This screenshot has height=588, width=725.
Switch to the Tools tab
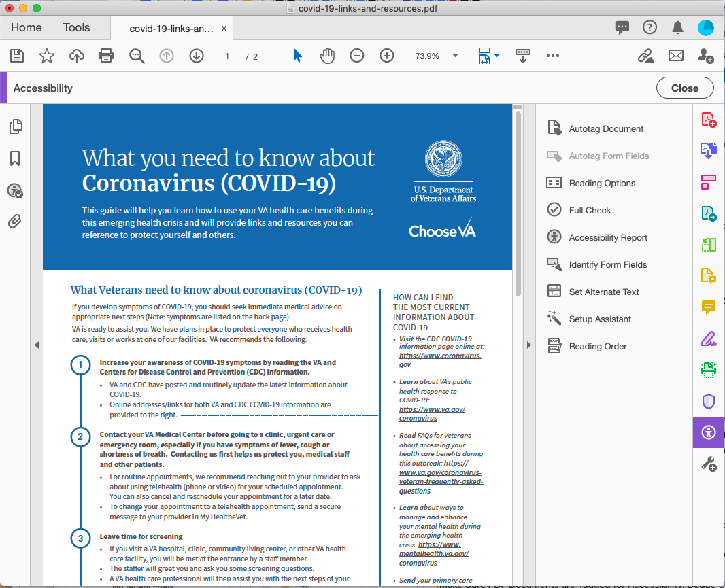point(76,28)
